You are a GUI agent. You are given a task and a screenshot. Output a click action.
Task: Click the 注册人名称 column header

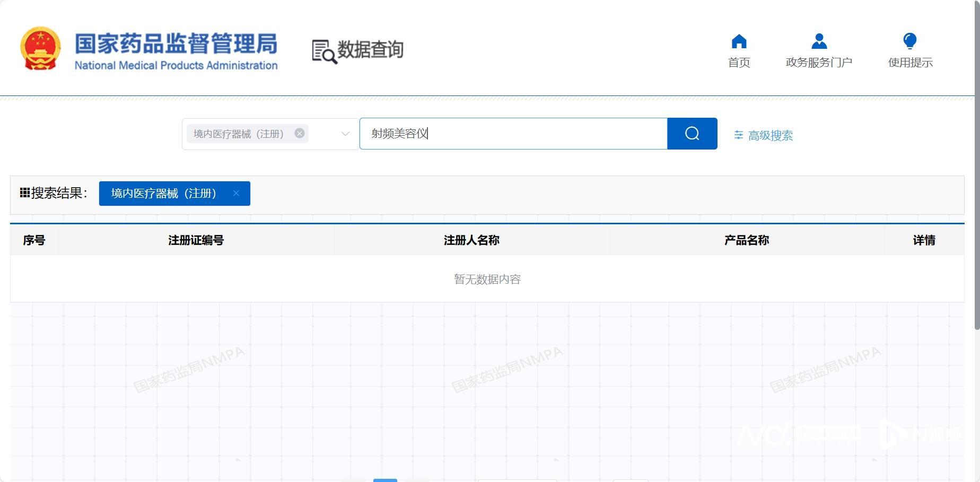(471, 240)
